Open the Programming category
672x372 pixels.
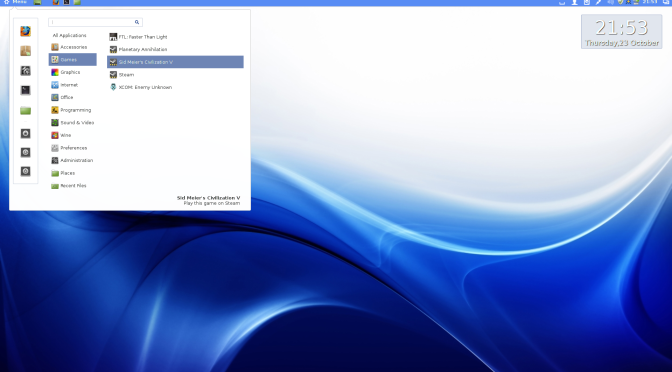72,110
